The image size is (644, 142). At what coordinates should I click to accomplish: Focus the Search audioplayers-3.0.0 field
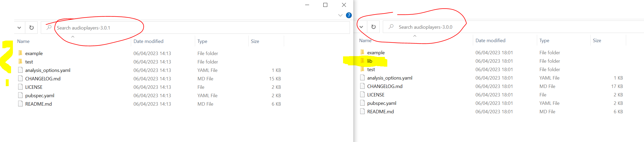pyautogui.click(x=513, y=27)
